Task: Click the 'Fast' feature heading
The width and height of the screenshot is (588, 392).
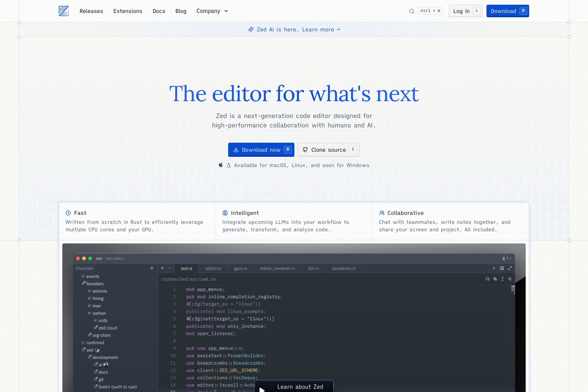Action: point(80,213)
